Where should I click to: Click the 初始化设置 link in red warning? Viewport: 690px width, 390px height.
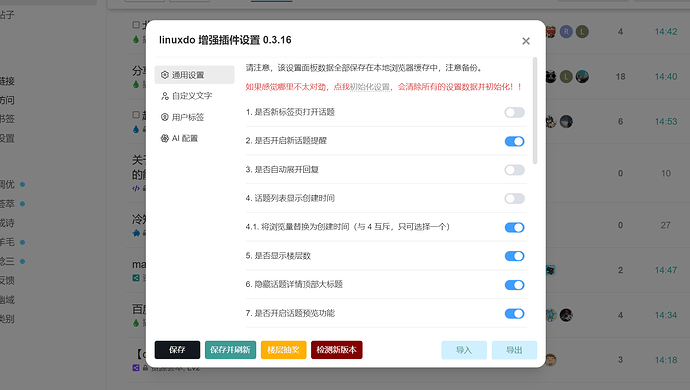pos(370,87)
